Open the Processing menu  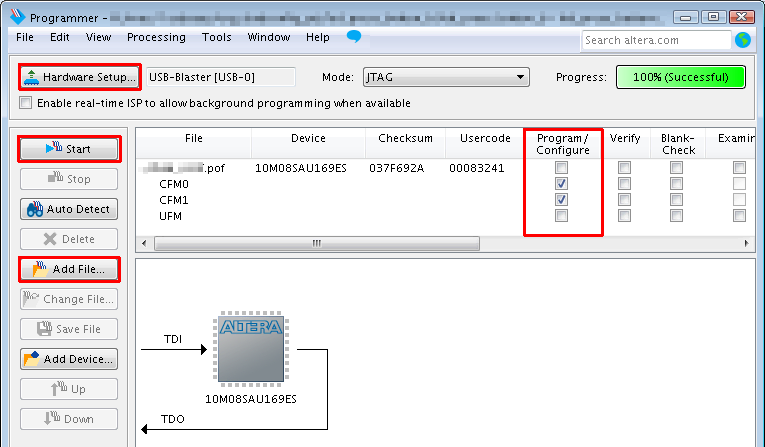pos(156,37)
